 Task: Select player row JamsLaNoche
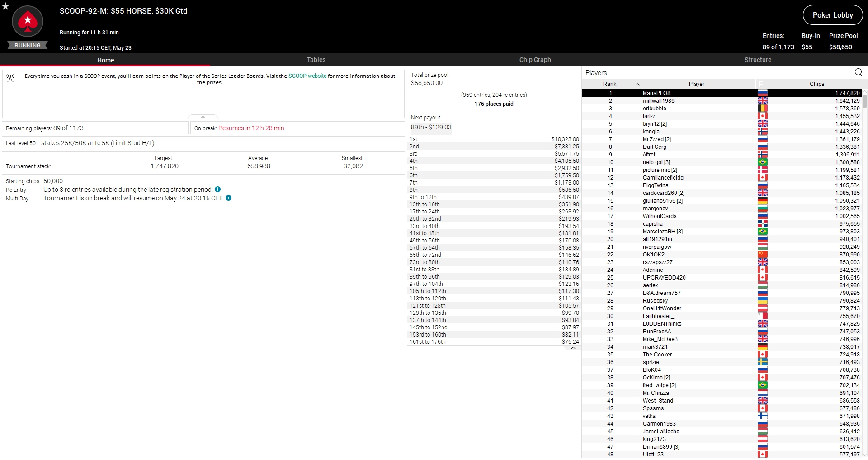coord(722,432)
